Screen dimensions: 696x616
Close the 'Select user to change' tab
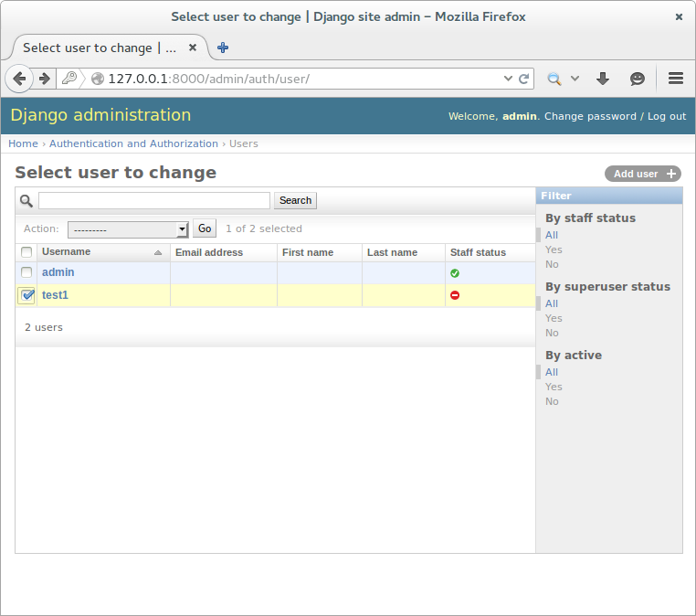click(x=193, y=48)
